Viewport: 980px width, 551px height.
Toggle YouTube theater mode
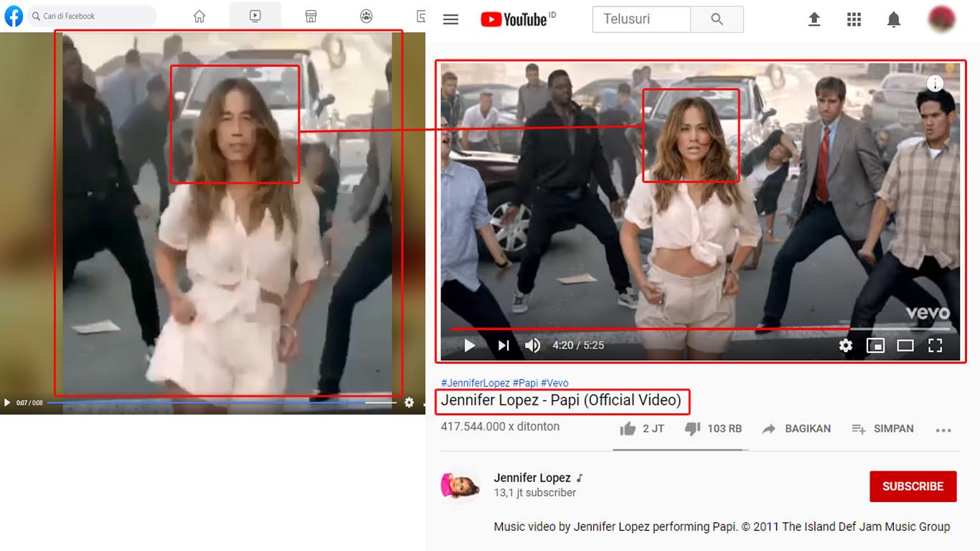tap(905, 346)
